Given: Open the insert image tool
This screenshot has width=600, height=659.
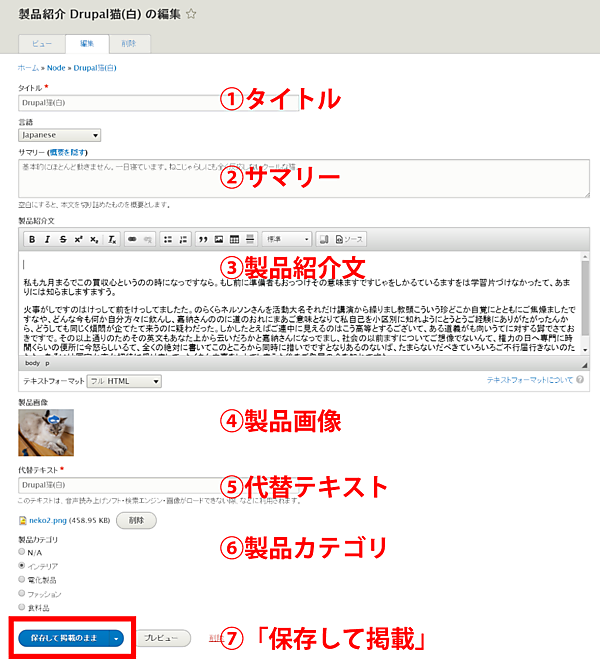Looking at the screenshot, I should click(x=219, y=239).
